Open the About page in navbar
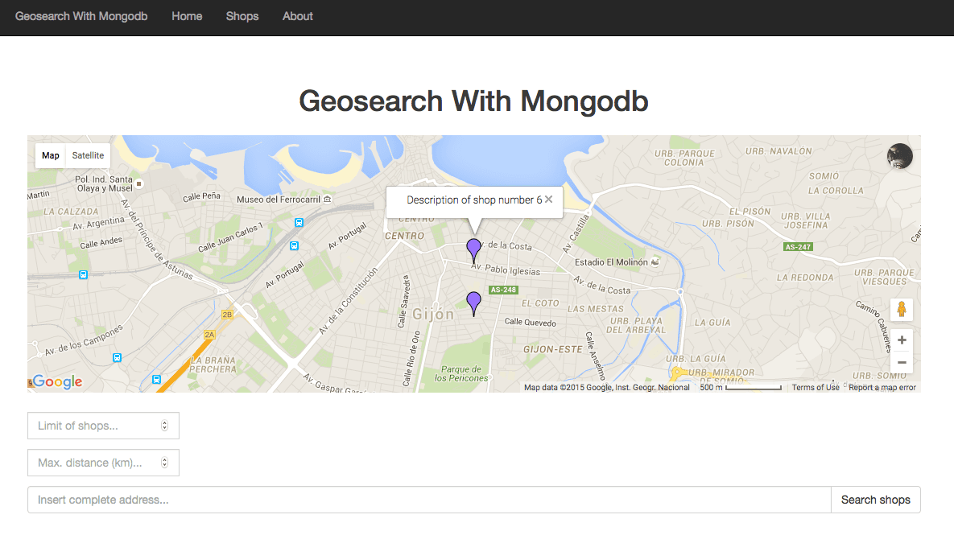Viewport: 954px width, 560px height. pos(297,16)
